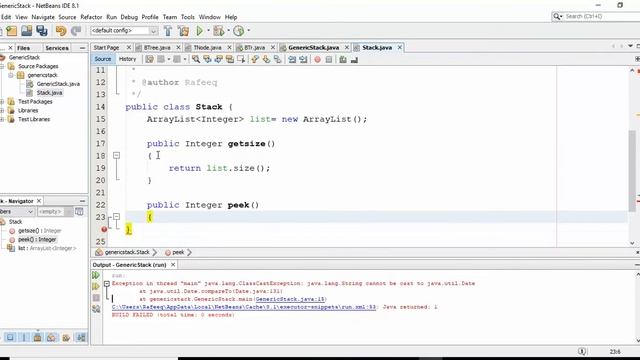Open Profile Project dropdown arrow
Image resolution: width=640 pixels, height=360 pixels.
pos(249,31)
